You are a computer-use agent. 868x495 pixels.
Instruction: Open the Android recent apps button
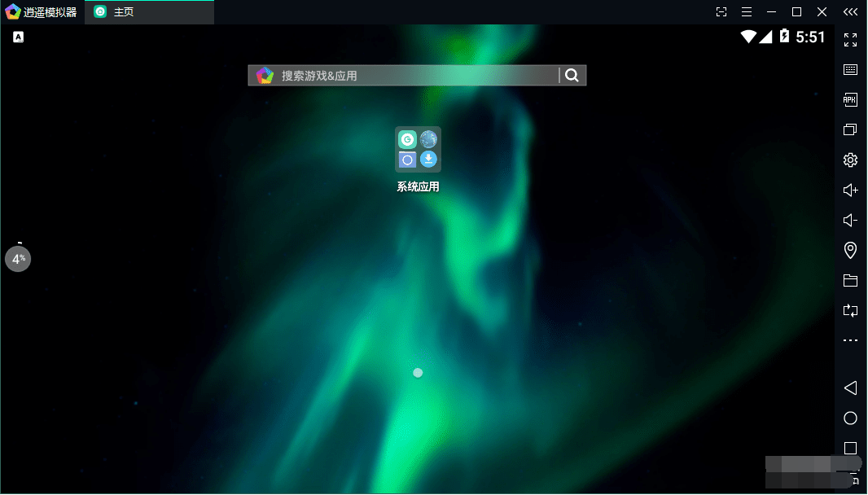point(850,447)
